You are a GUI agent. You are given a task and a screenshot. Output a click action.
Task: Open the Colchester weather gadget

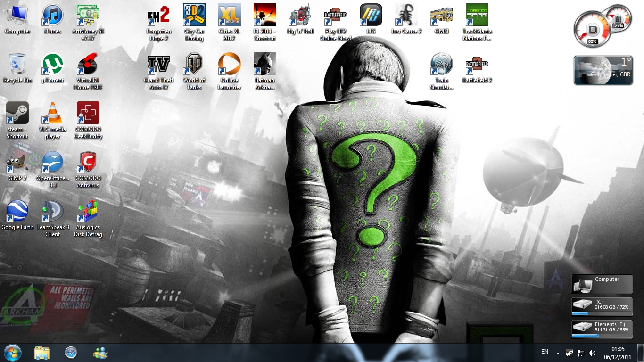coord(603,70)
